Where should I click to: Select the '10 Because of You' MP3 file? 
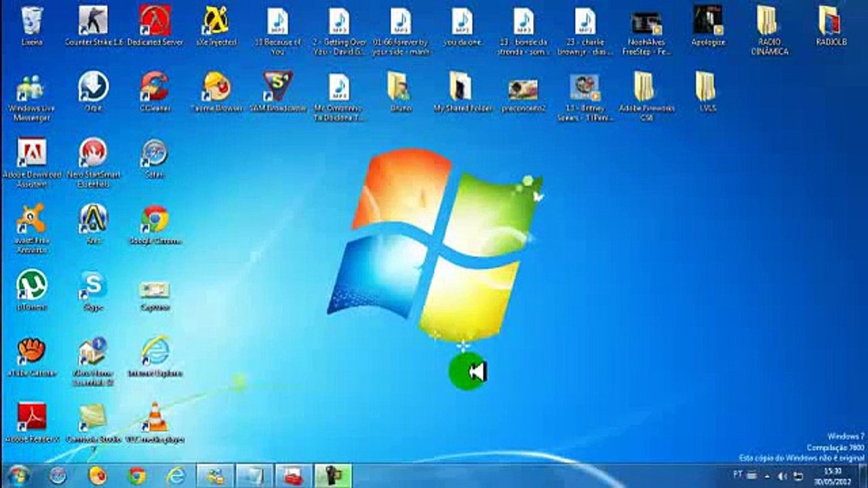click(x=277, y=31)
